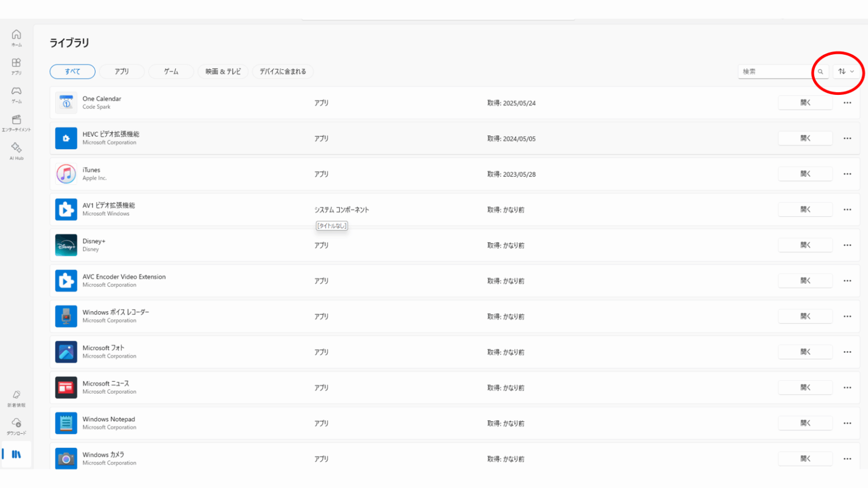Image resolution: width=868 pixels, height=488 pixels.
Task: Select the アプリ filter tab
Action: pyautogui.click(x=121, y=72)
